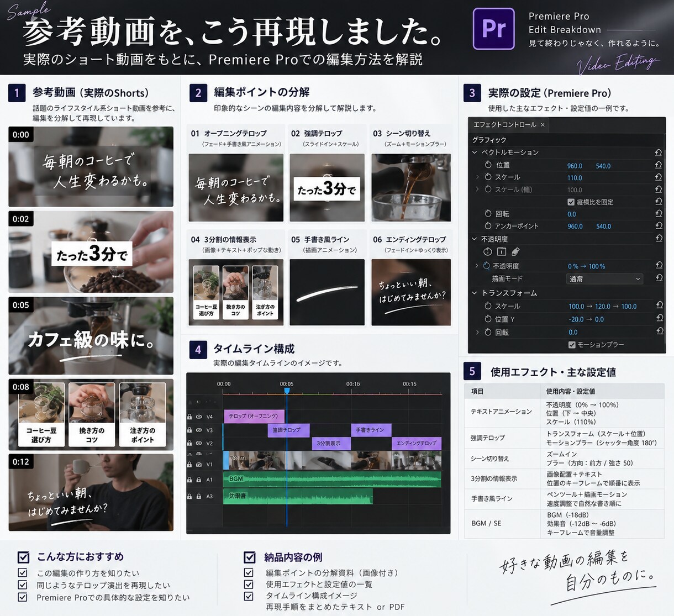Open the 0:00 reference video thumbnail
The image size is (674, 616).
tap(91, 166)
